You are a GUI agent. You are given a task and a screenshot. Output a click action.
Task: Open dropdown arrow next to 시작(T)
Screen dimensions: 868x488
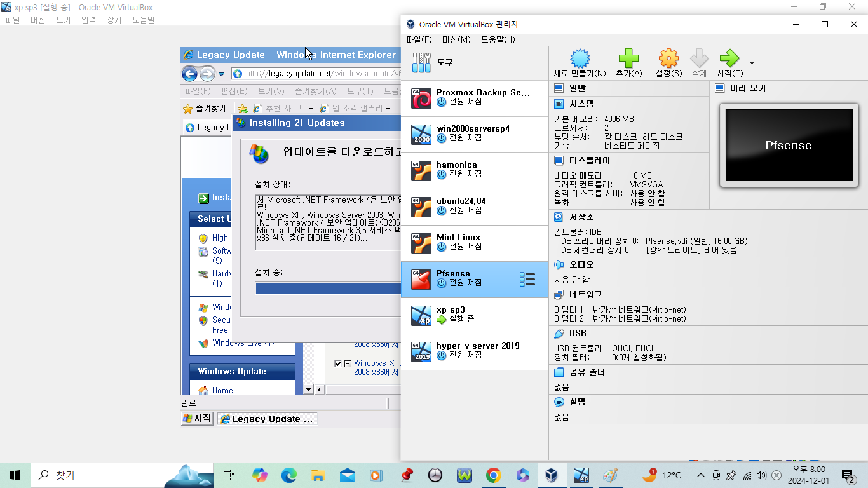(x=752, y=63)
